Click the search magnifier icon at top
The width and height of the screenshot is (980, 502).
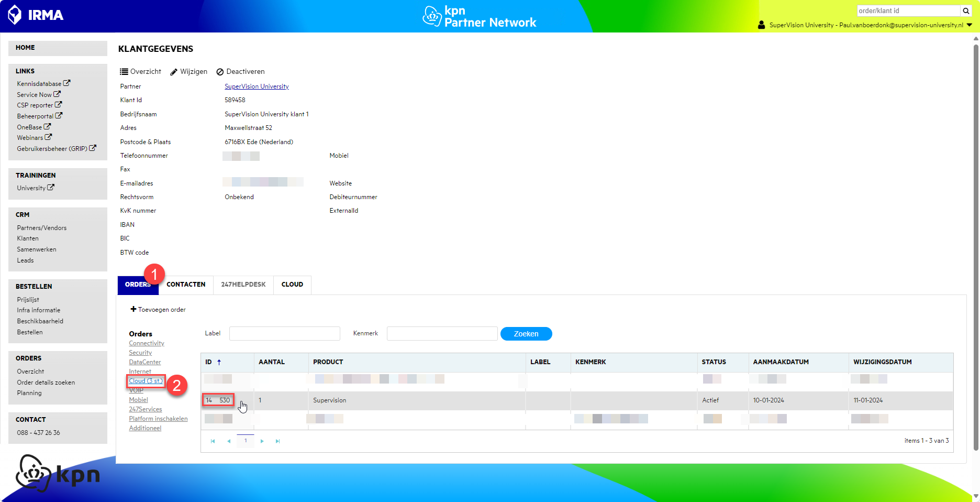tap(966, 11)
